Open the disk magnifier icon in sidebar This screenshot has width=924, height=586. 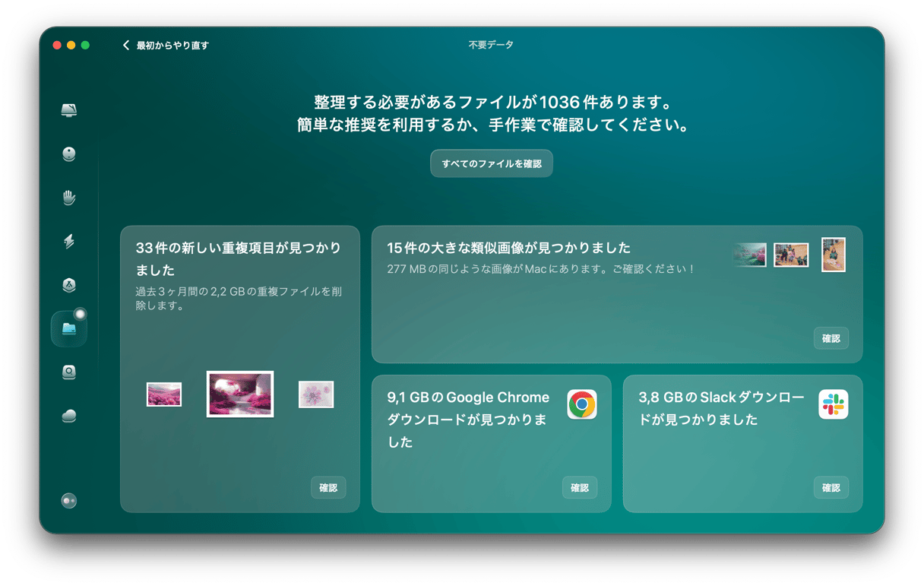coord(69,372)
